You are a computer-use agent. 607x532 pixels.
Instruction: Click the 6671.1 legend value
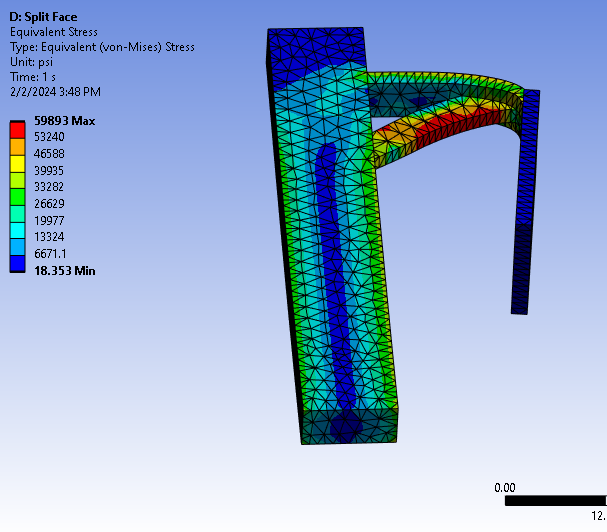tap(50, 254)
